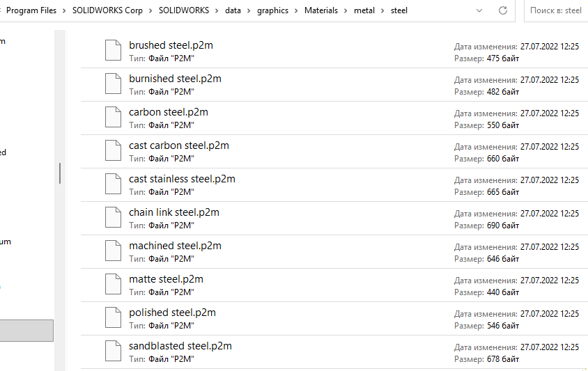The height and width of the screenshot is (371, 588).
Task: Select the brushed steel.p2m file icon
Action: [113, 50]
